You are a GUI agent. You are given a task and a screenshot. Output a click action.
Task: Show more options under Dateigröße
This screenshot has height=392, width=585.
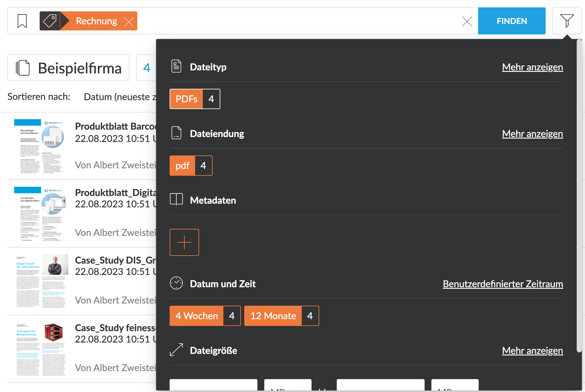(x=532, y=351)
